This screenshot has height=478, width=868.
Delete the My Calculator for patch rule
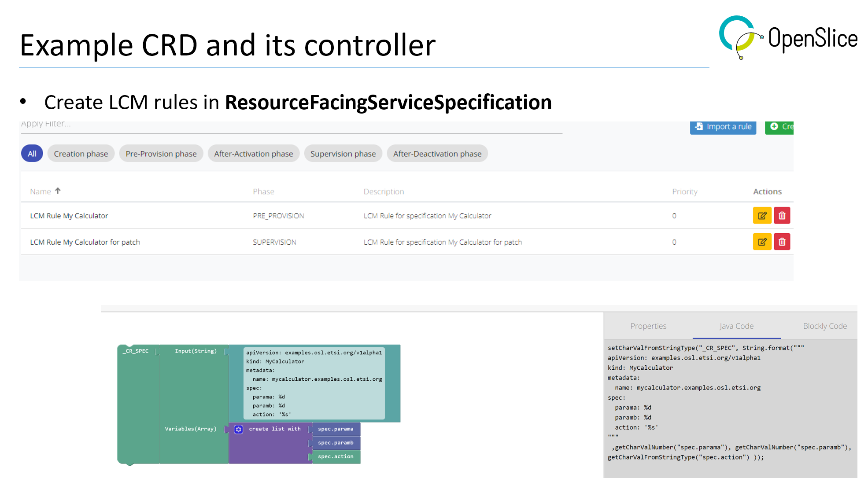pos(782,242)
